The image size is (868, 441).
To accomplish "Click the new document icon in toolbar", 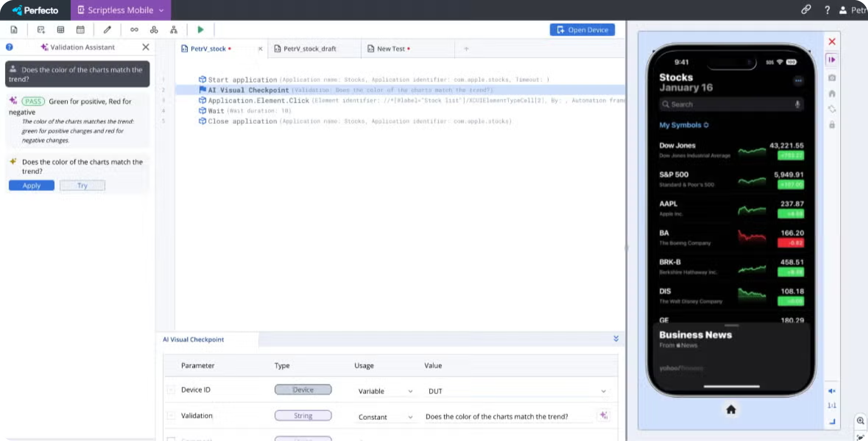I will 14,30.
